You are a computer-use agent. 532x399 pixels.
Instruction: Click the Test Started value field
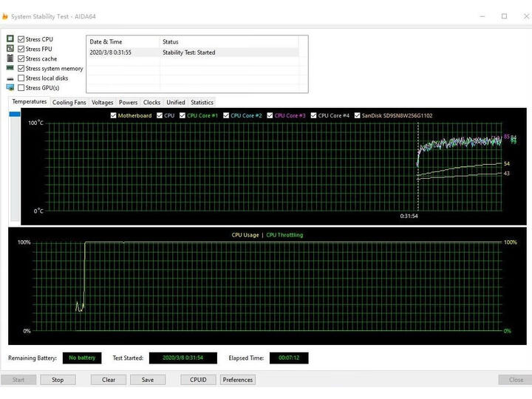tap(183, 358)
